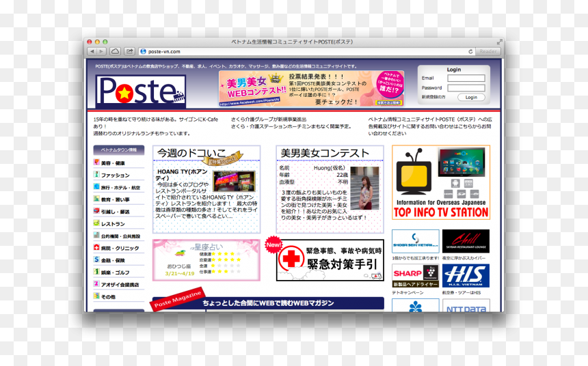Screen dimensions: 588x366
Task: Open the HOANG TY(ホアンティ) article title
Action: (x=182, y=175)
